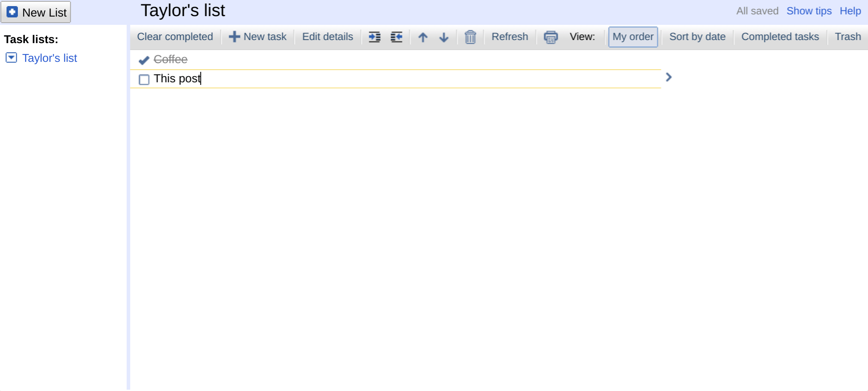Expand 'This post' details chevron
This screenshot has height=391, width=868.
[669, 77]
